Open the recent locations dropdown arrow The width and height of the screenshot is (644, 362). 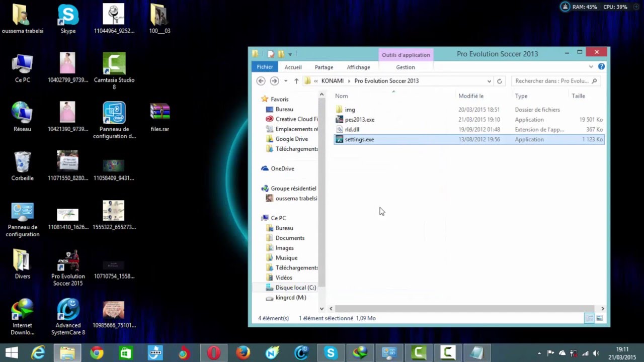click(x=286, y=81)
